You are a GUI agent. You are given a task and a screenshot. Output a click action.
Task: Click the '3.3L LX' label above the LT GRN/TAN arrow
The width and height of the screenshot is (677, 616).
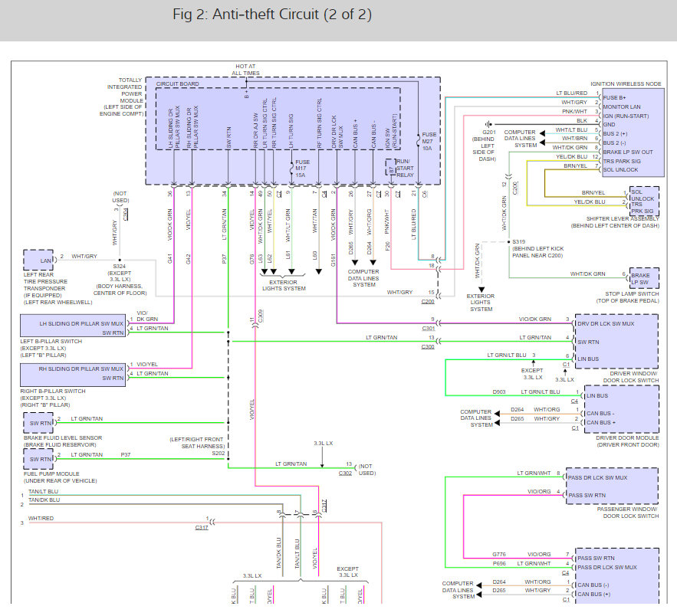(x=324, y=444)
